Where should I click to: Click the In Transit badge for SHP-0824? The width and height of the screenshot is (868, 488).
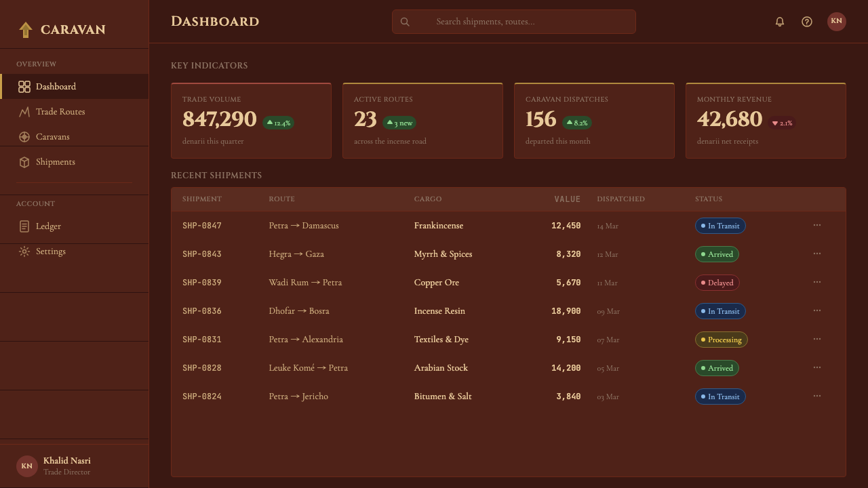[720, 396]
